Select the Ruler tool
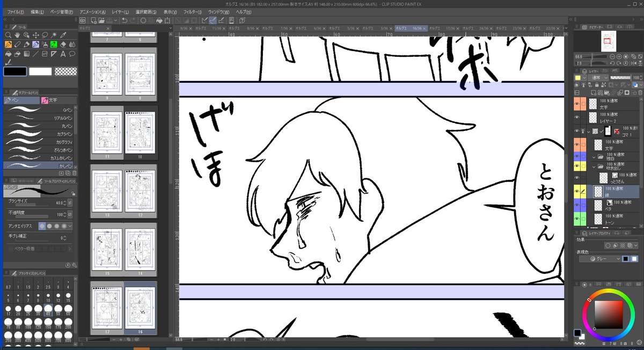 pos(54,54)
